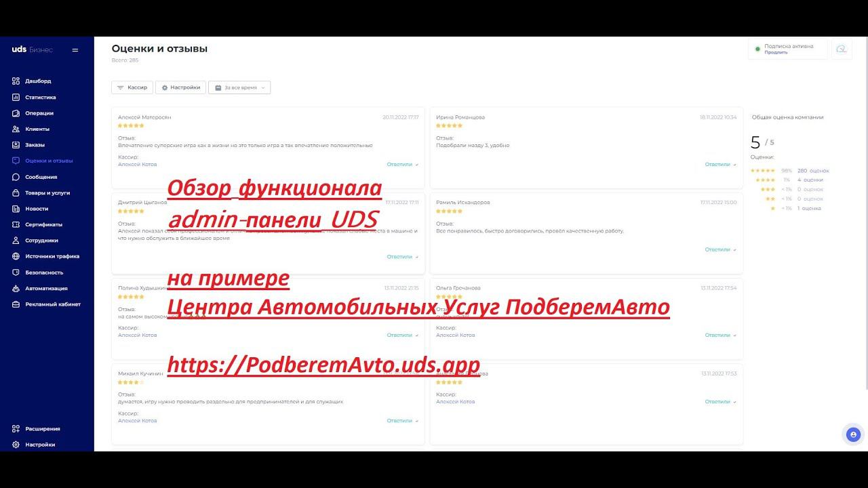Expand 'Ответили' on Рамиль Искандоров review
This screenshot has width=868, height=488.
(x=720, y=249)
